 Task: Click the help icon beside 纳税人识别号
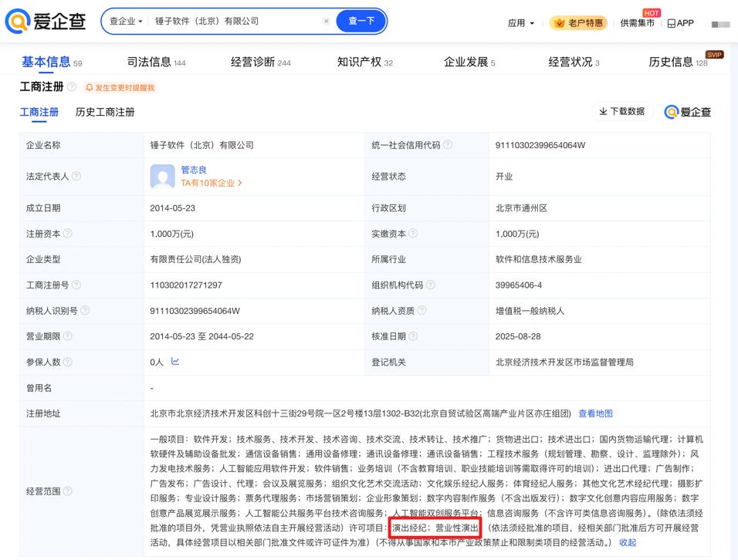pyautogui.click(x=85, y=310)
